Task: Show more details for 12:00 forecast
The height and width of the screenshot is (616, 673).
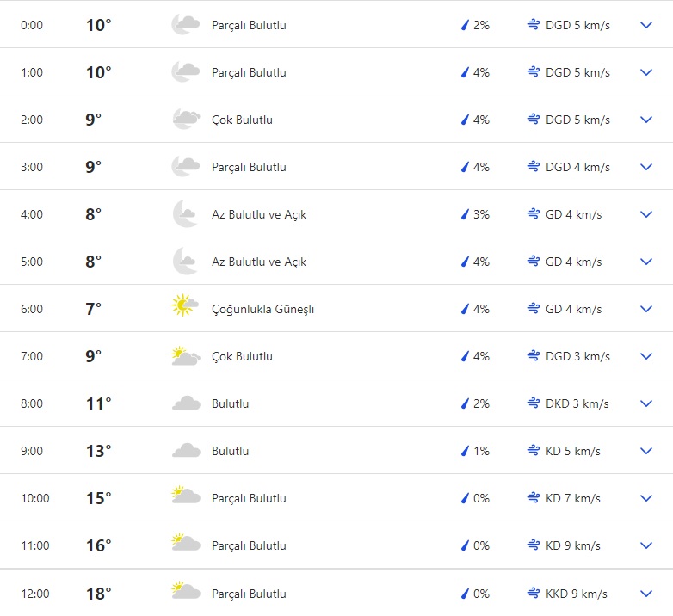Action: [647, 594]
